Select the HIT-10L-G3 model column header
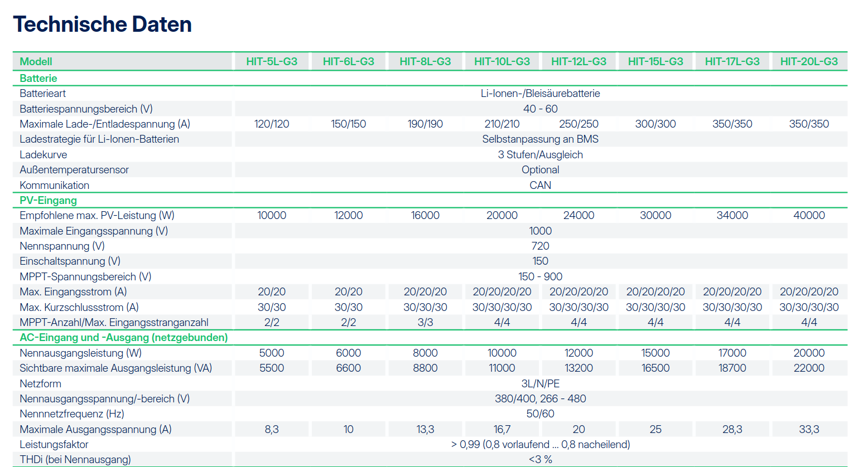 pyautogui.click(x=502, y=61)
